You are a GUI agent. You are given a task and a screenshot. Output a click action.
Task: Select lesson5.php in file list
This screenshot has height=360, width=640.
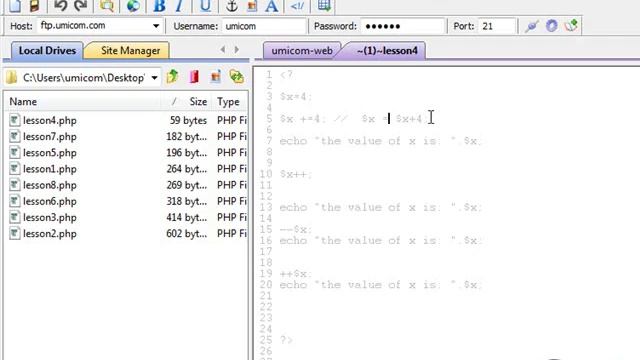coord(49,153)
